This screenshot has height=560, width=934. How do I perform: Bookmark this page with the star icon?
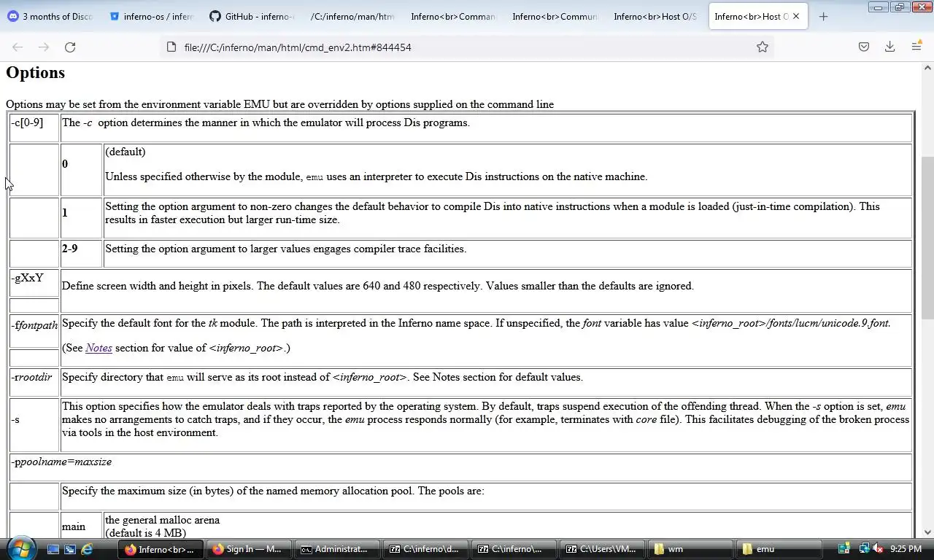(x=762, y=47)
